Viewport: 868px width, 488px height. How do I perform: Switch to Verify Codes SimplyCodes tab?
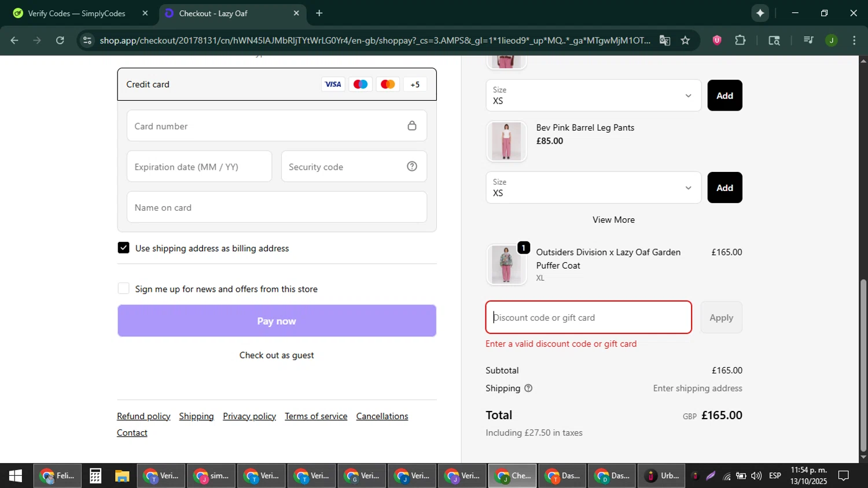coord(77,13)
